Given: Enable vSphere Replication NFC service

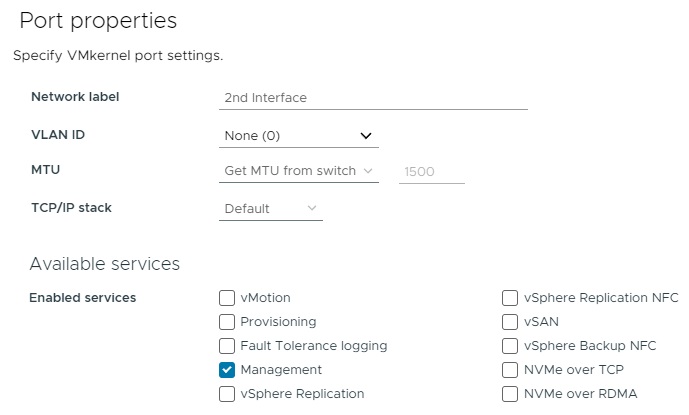Looking at the screenshot, I should pyautogui.click(x=510, y=298).
